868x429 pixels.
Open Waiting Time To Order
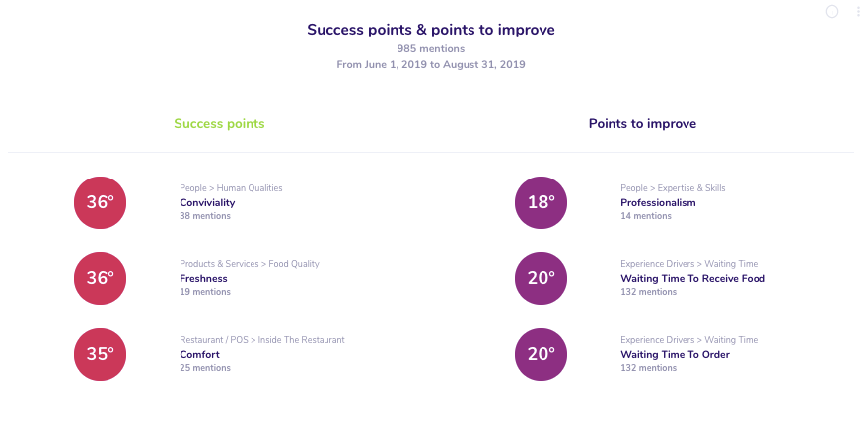coord(675,354)
